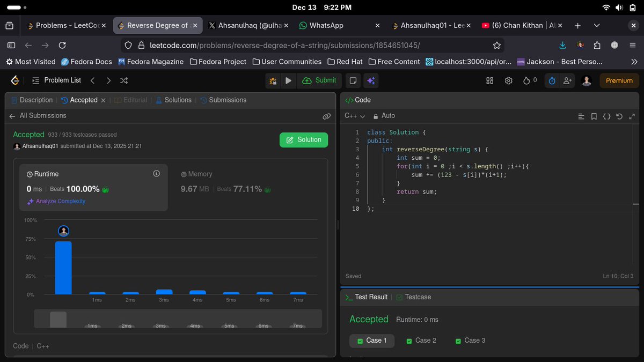Image resolution: width=644 pixels, height=362 pixels.
Task: Open the invite collaborator icon
Action: click(567, 80)
